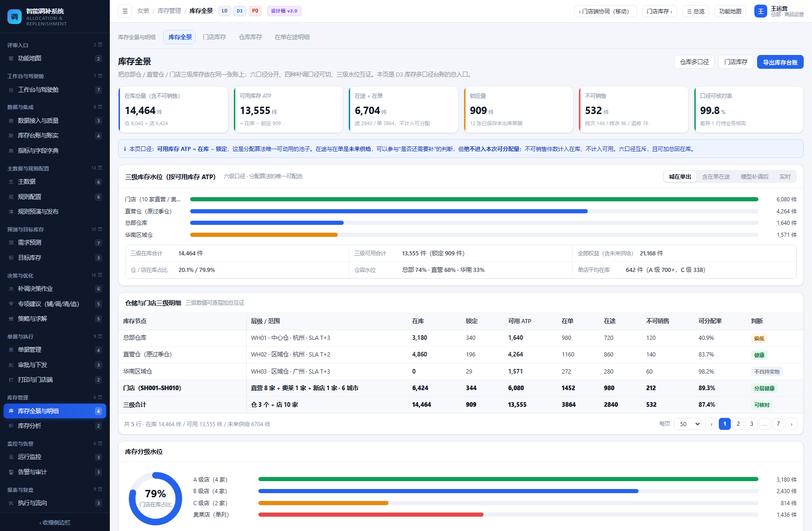Switch to the 在单在途明细 tab
Viewport: 812px width, 531px height.
click(x=292, y=37)
